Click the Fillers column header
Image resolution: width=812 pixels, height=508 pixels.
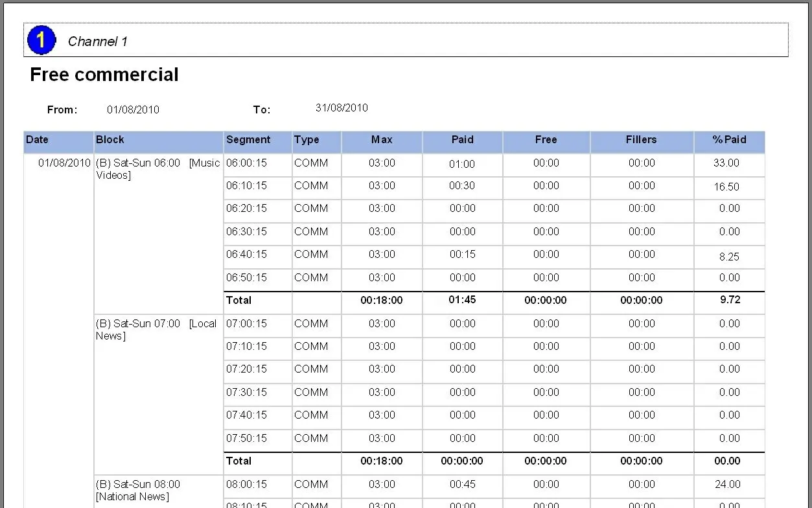tap(641, 139)
